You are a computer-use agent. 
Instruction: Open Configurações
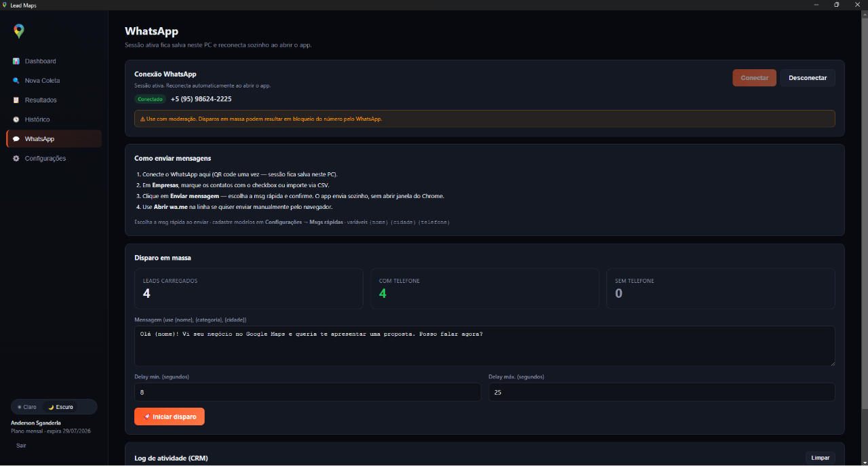54,158
